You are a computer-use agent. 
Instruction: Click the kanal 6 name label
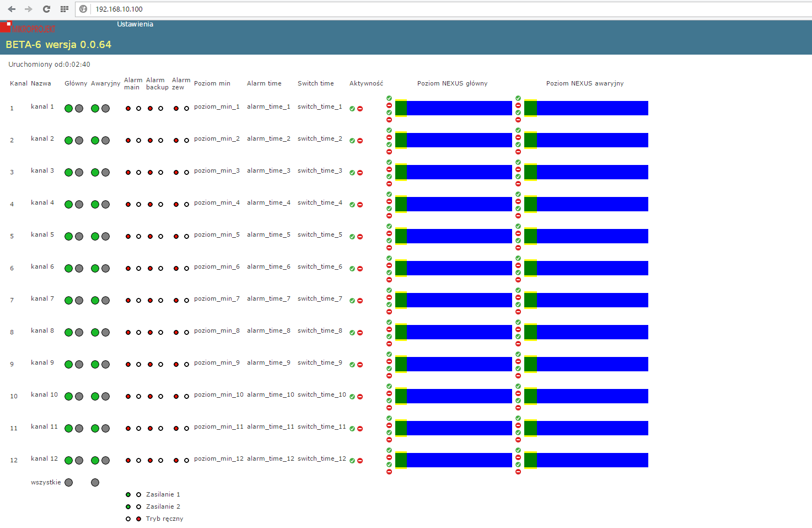pyautogui.click(x=42, y=266)
